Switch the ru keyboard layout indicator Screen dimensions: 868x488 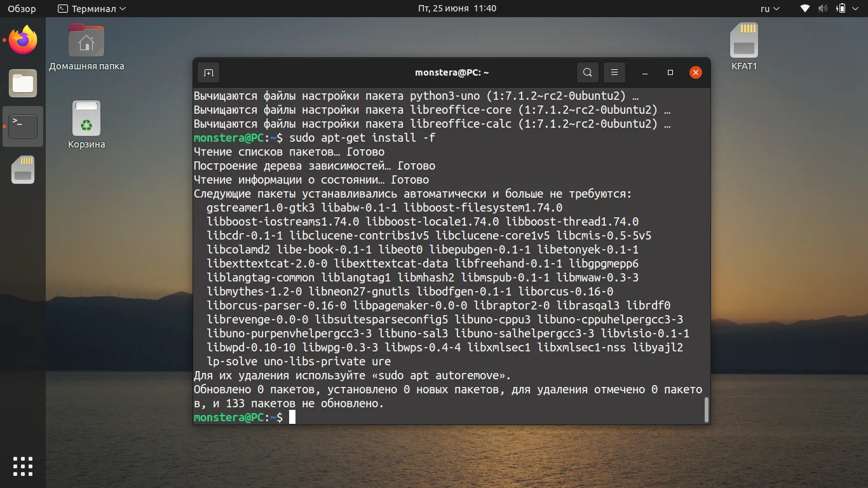click(x=770, y=9)
